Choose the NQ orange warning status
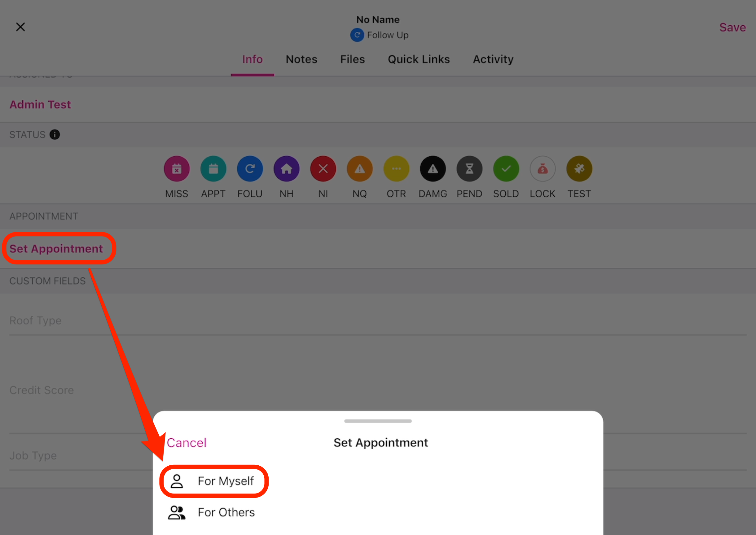The image size is (756, 535). [x=360, y=169]
